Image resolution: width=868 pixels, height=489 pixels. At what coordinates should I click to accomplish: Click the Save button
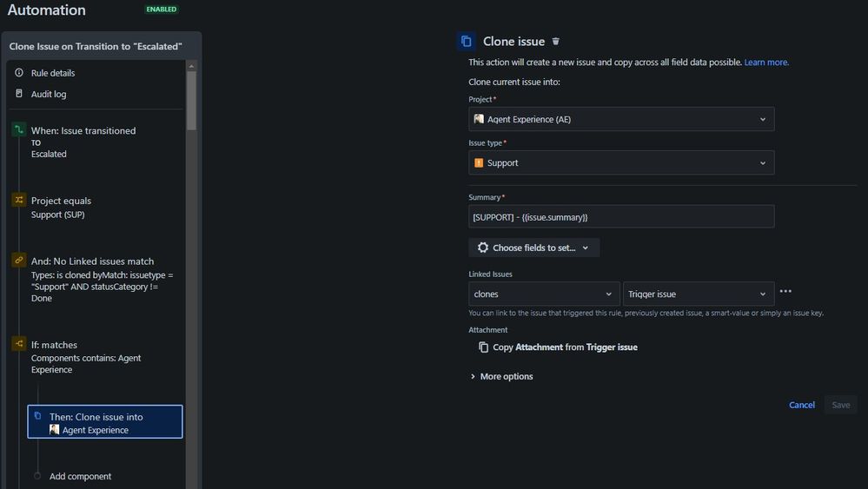coord(840,405)
